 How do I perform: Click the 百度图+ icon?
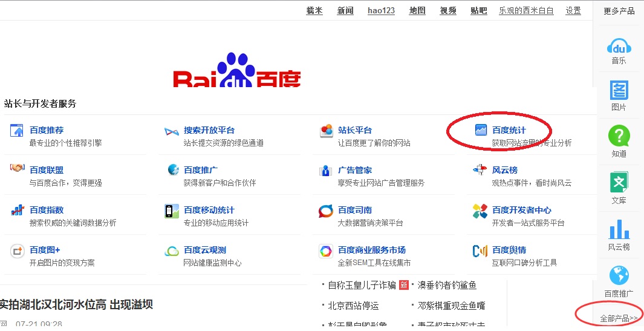coord(18,251)
